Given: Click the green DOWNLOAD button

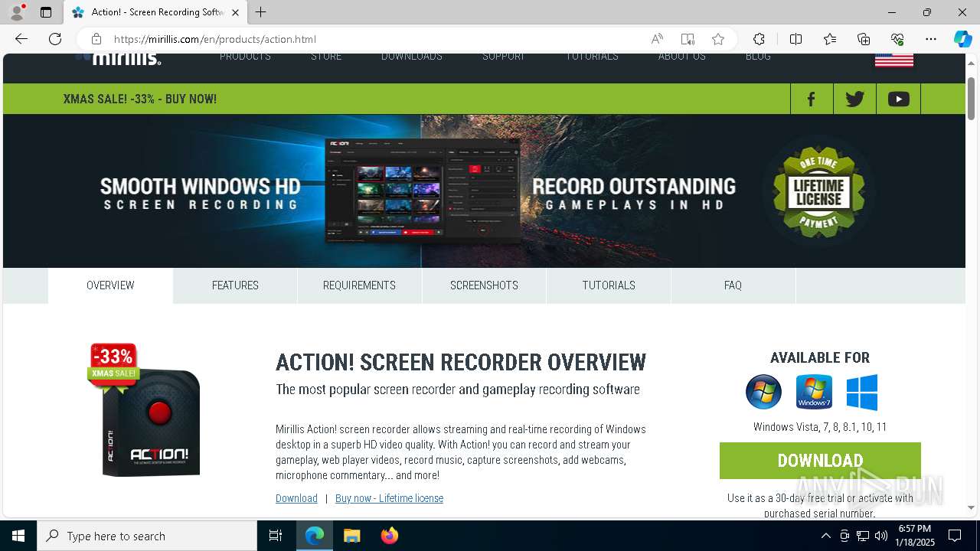Looking at the screenshot, I should point(820,461).
